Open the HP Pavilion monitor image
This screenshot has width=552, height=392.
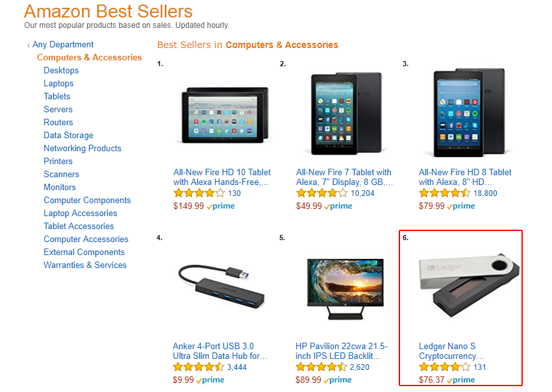pos(344,289)
